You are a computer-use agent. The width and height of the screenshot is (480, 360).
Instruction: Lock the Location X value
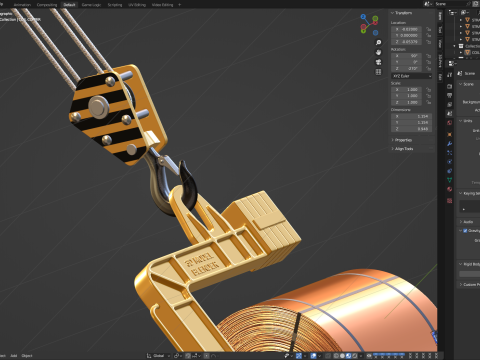tap(429, 29)
